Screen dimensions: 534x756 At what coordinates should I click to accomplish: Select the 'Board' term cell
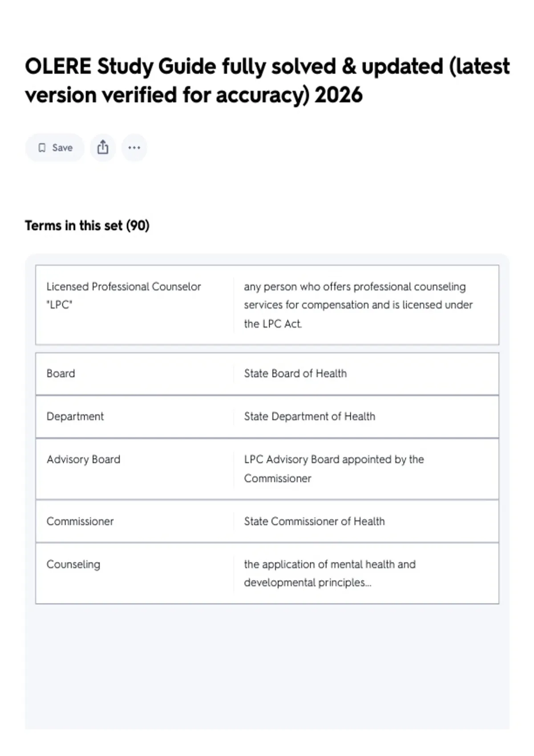[x=61, y=374]
